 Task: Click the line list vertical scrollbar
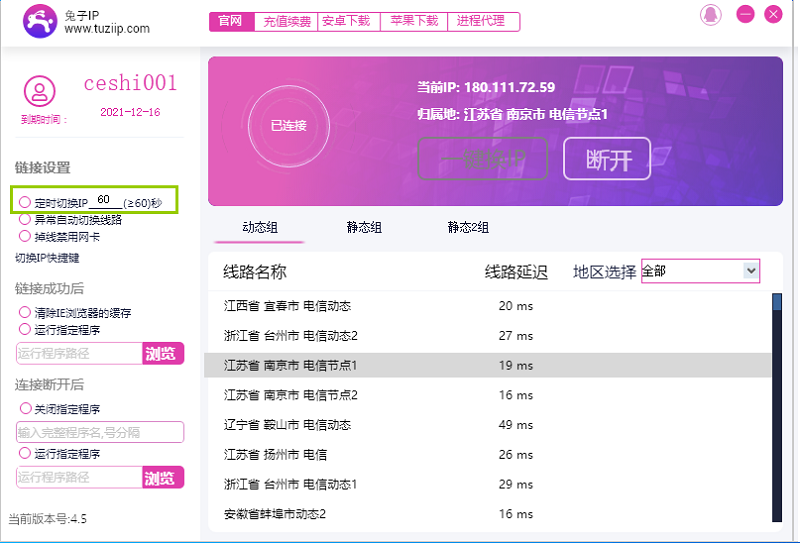[x=777, y=400]
